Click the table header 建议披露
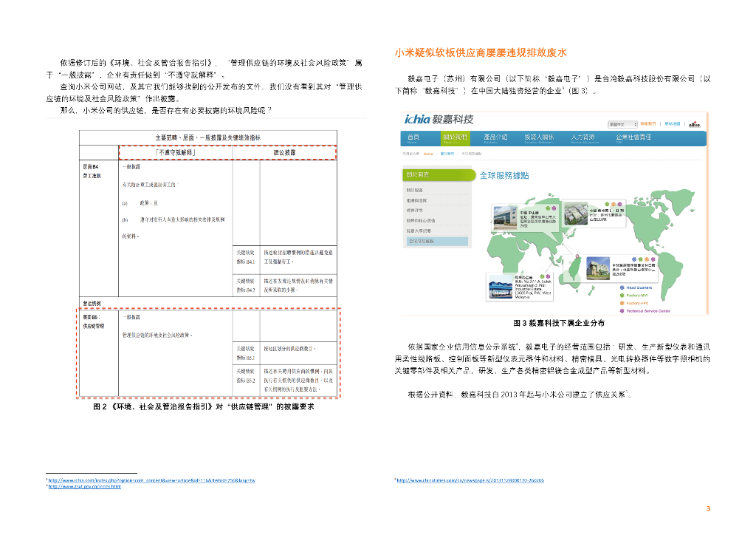Screen dimensions: 756x535 click(284, 152)
